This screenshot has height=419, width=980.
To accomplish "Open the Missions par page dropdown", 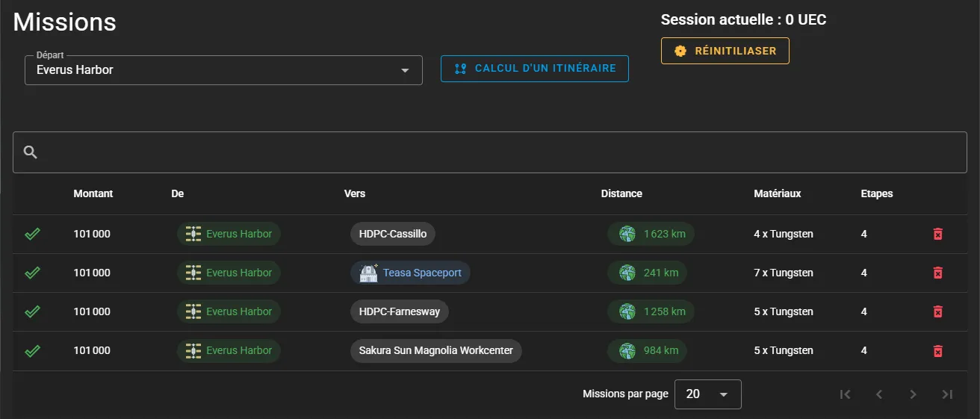I will (x=707, y=394).
